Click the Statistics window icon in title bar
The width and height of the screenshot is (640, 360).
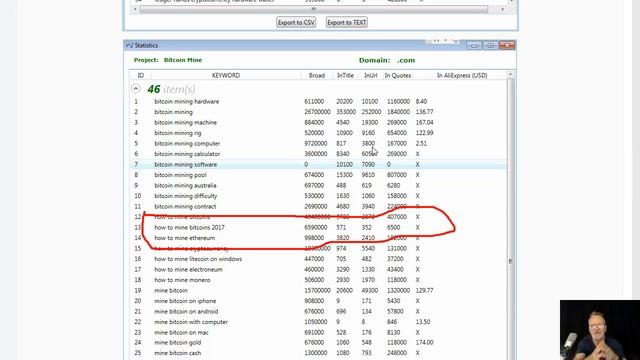129,45
